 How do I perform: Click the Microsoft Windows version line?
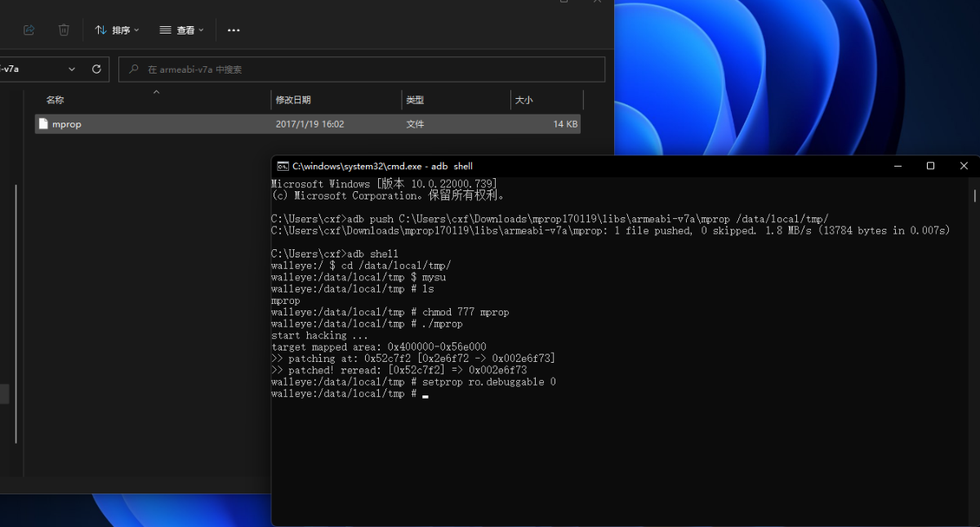point(384,184)
